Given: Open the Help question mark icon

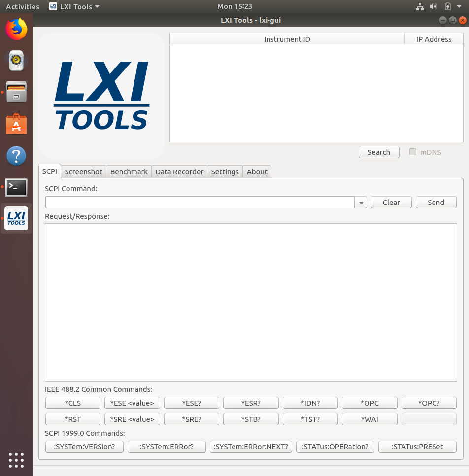Looking at the screenshot, I should [16, 156].
